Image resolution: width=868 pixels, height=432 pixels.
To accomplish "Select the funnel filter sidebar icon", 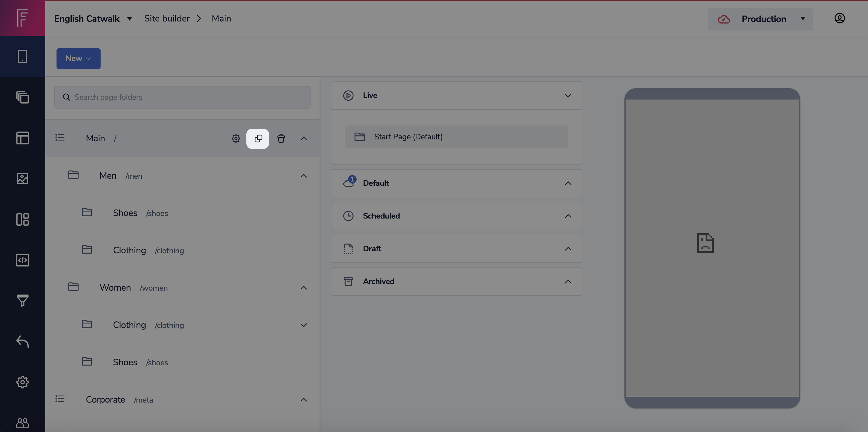I will pos(23,301).
